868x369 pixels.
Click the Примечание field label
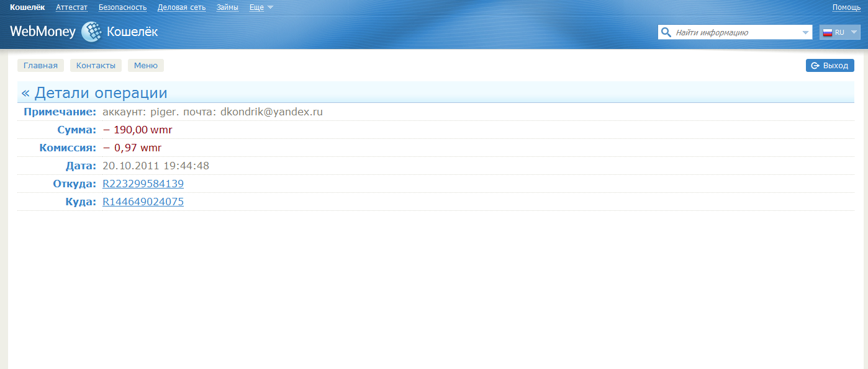tap(60, 112)
